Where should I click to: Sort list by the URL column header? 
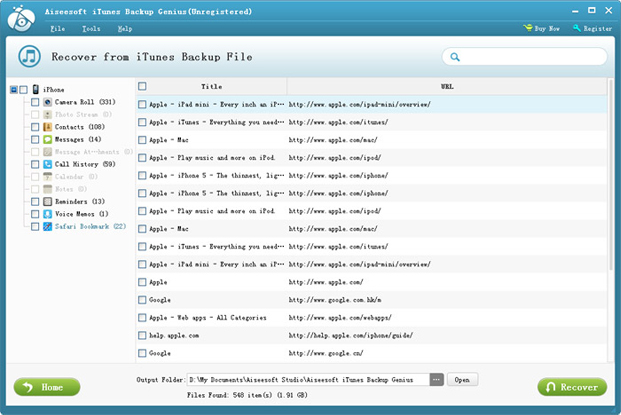446,87
